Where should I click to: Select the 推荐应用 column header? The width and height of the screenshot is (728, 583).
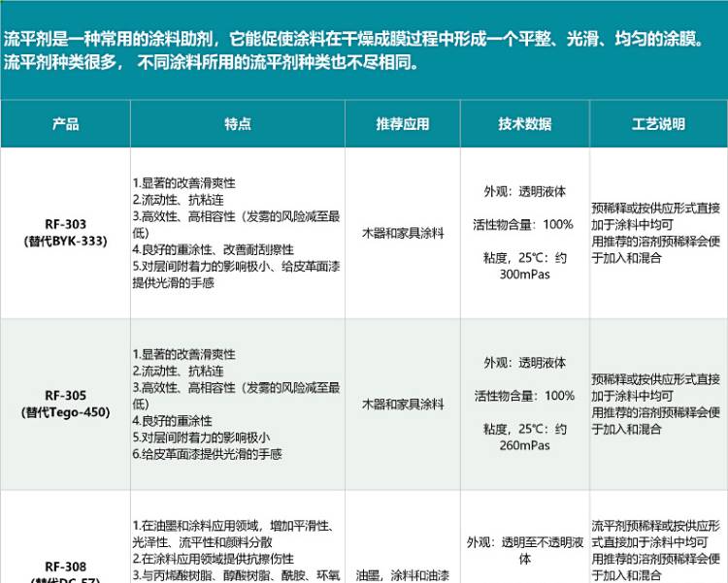tap(402, 124)
